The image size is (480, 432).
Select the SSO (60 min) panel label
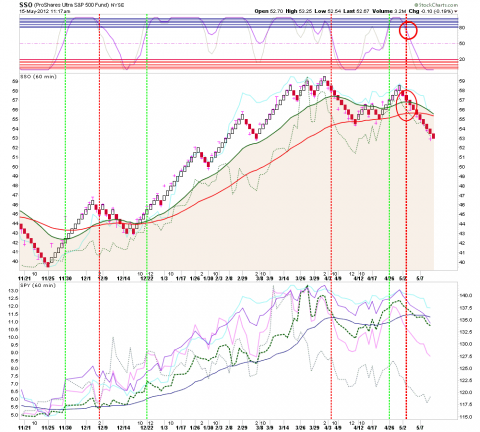tap(39, 77)
